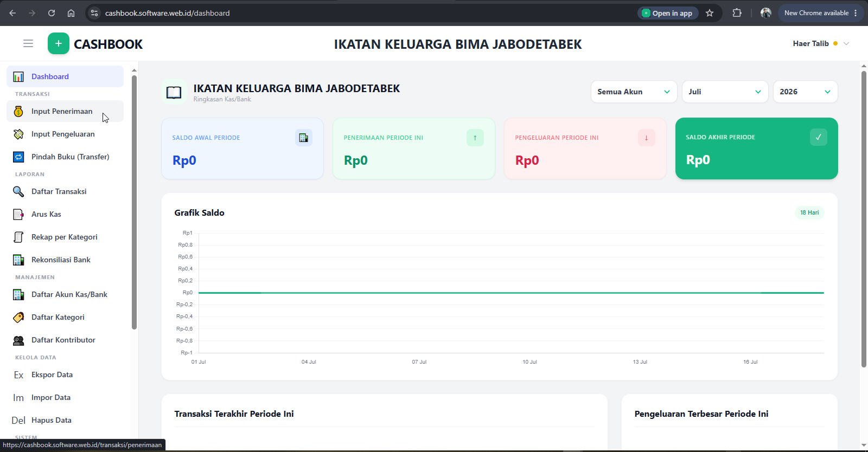The width and height of the screenshot is (868, 452).
Task: Click the Daftar Transaksi magnifier icon
Action: click(18, 191)
